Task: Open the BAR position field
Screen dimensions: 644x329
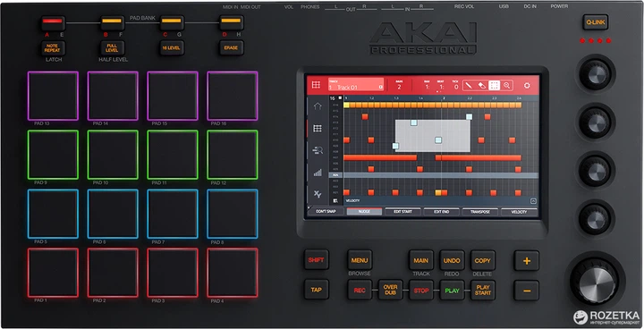Action: pos(428,85)
